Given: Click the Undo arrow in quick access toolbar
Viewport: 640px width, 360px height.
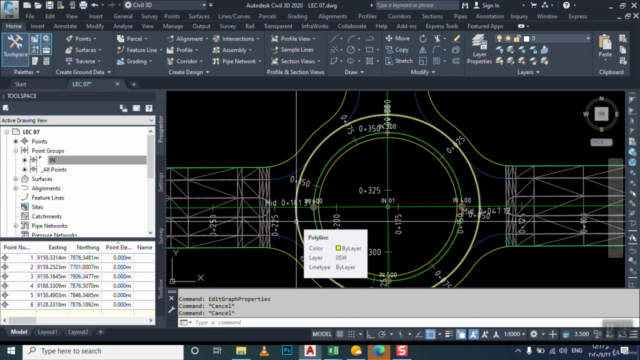Looking at the screenshot, I should (95, 5).
